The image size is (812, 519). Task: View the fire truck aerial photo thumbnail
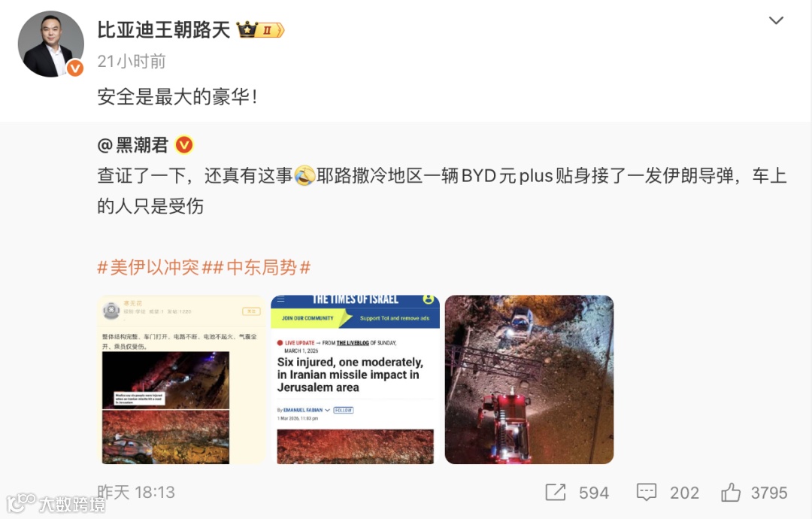529,380
